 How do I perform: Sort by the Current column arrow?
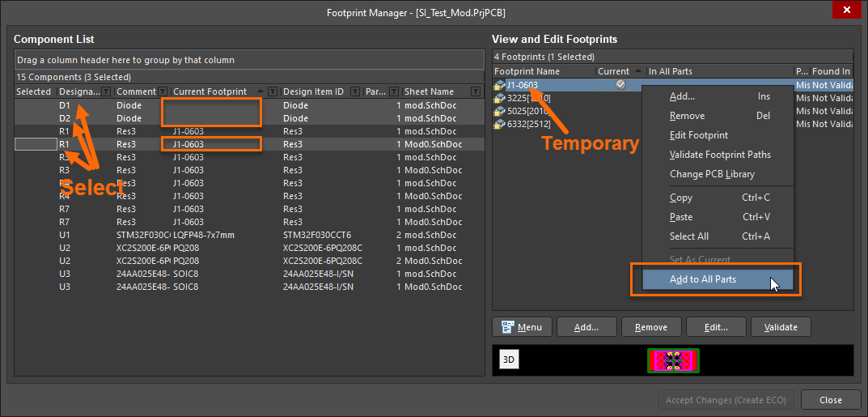click(x=637, y=71)
